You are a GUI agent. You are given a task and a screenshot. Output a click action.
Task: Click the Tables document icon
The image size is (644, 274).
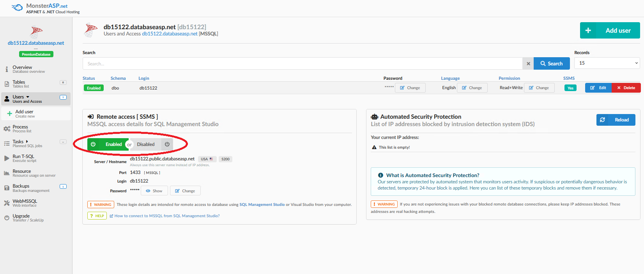tap(7, 84)
